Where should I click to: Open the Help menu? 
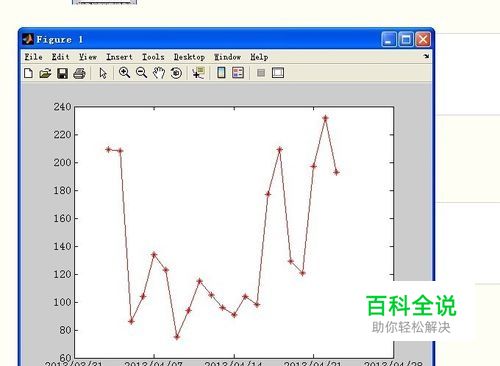click(259, 57)
